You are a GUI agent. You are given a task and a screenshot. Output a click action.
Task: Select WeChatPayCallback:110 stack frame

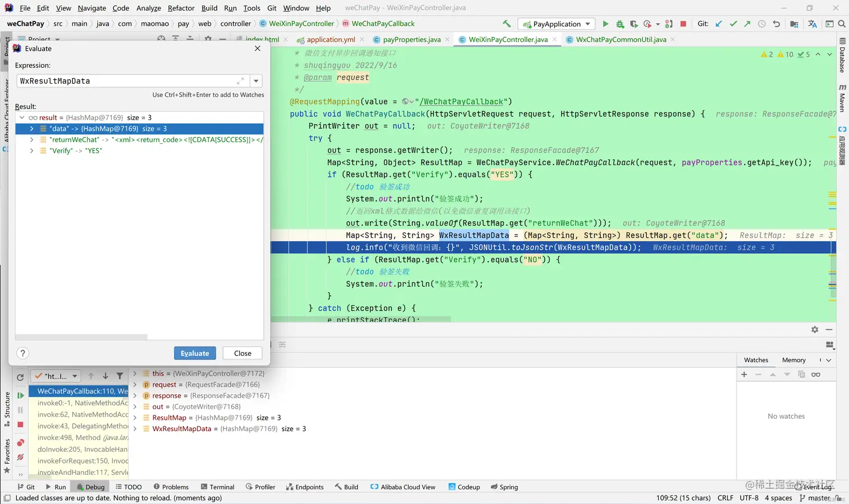tap(79, 391)
